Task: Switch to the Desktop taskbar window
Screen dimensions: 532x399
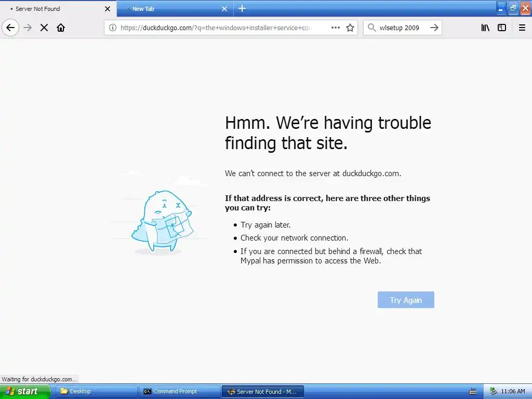Action: (96, 392)
